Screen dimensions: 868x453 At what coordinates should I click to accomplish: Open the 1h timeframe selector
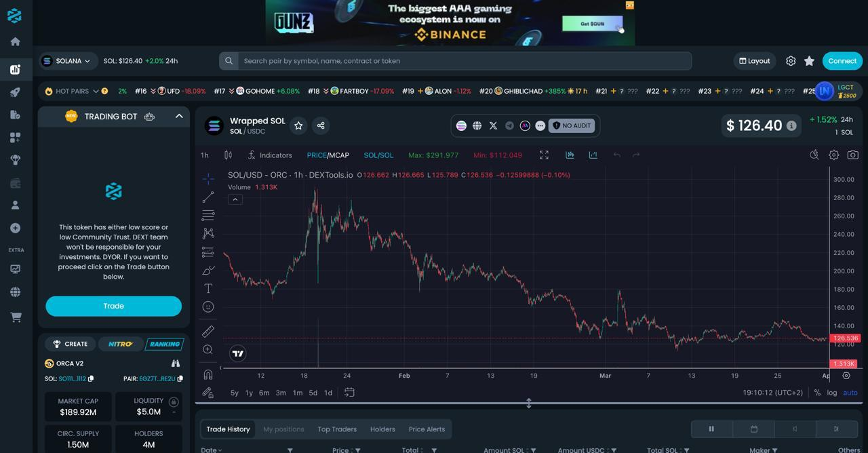tap(203, 155)
